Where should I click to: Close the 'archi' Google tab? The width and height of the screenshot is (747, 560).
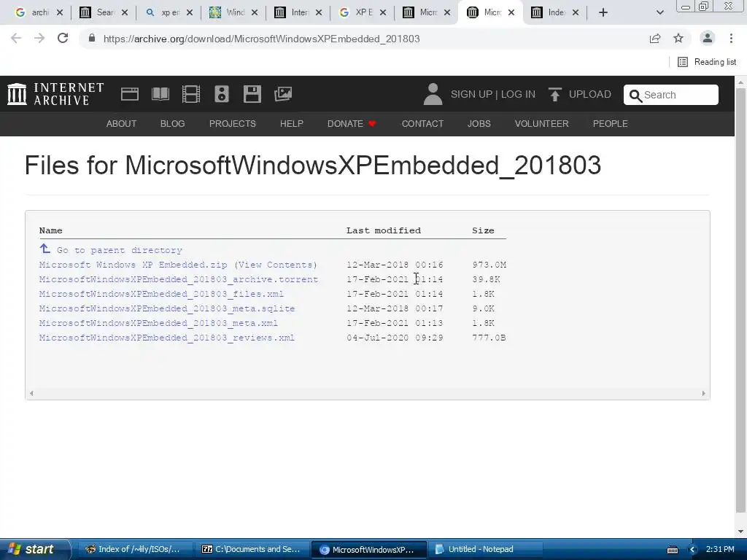point(60,12)
